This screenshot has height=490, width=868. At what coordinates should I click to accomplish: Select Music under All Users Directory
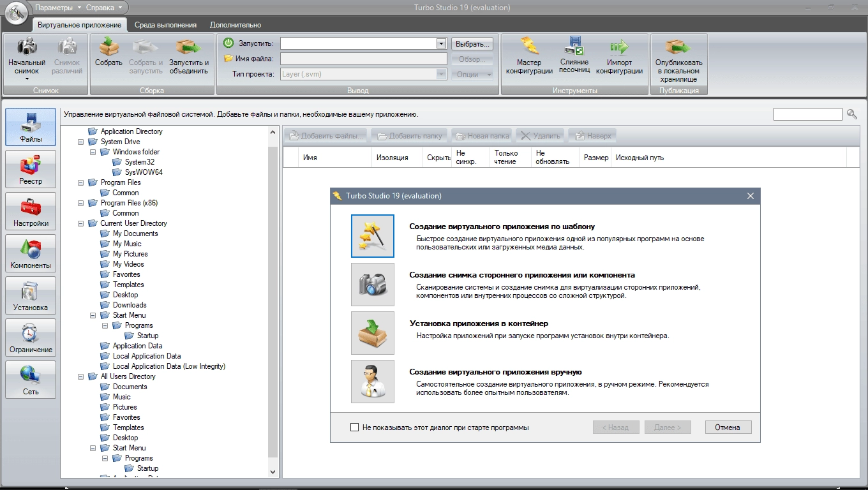pos(121,397)
